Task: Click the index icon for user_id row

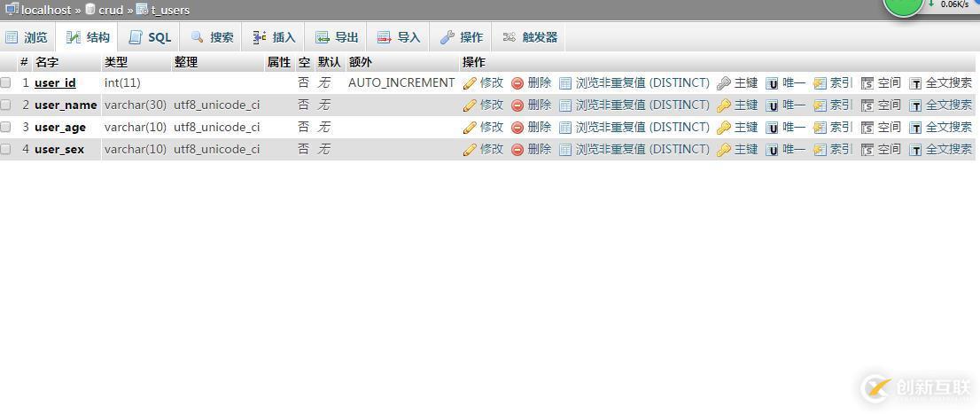Action: pyautogui.click(x=820, y=83)
